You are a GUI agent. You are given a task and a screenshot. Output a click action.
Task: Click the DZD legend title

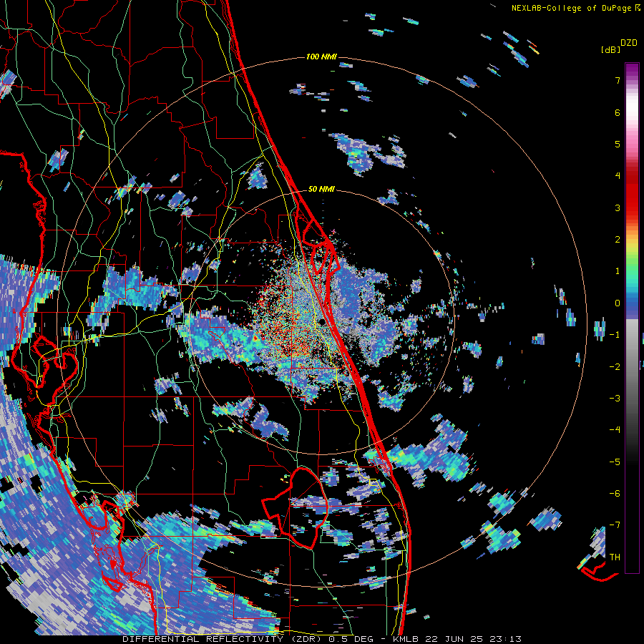click(629, 43)
